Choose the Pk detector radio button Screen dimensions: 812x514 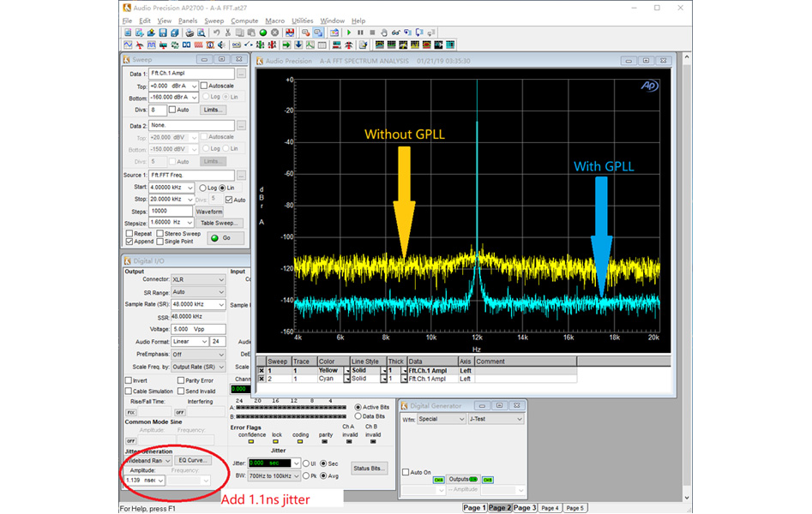(306, 475)
